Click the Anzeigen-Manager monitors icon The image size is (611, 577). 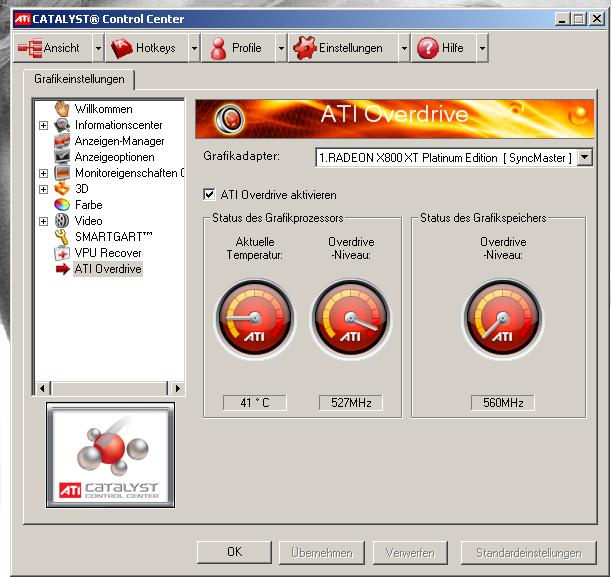click(62, 141)
